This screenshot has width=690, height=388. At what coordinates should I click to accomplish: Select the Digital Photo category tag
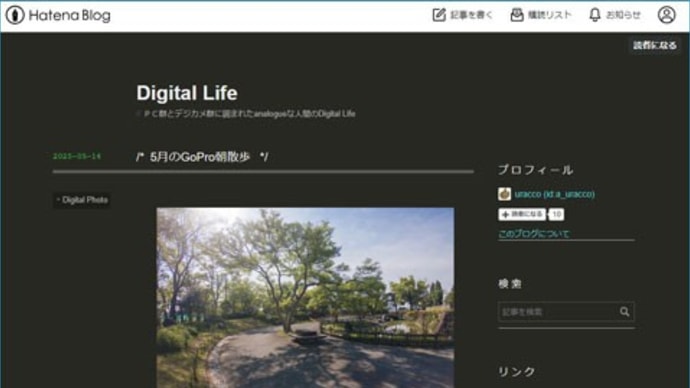point(82,200)
